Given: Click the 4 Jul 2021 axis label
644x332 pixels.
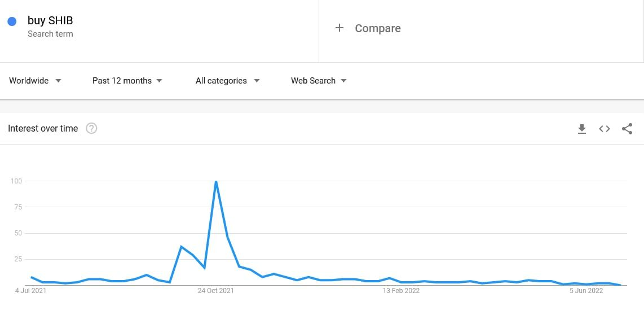Looking at the screenshot, I should tap(31, 291).
